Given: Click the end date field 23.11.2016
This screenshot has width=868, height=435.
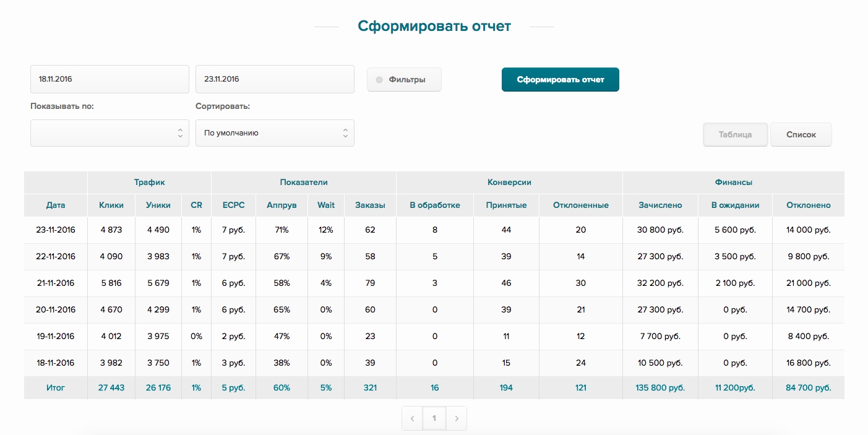Looking at the screenshot, I should [275, 79].
